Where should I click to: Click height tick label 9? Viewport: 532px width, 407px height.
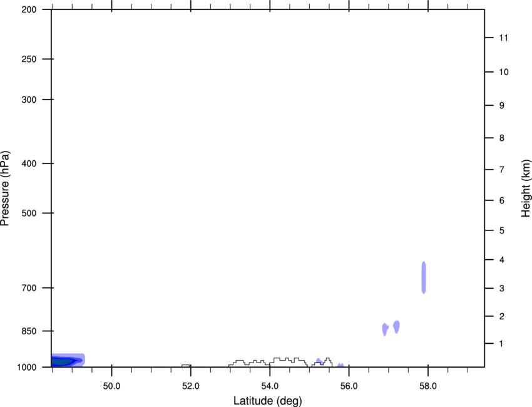[501, 106]
